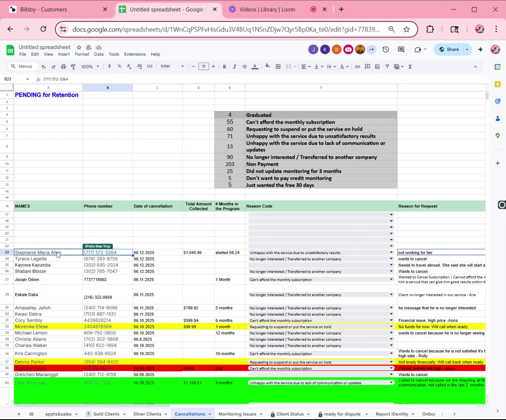Image resolution: width=506 pixels, height=420 pixels.
Task: Open the borders tool
Action: coord(278,66)
